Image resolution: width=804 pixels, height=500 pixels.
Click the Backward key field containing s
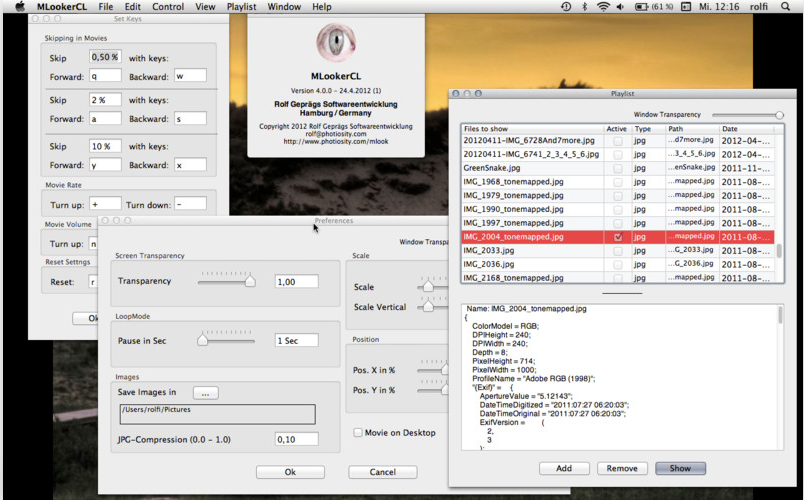pos(190,118)
